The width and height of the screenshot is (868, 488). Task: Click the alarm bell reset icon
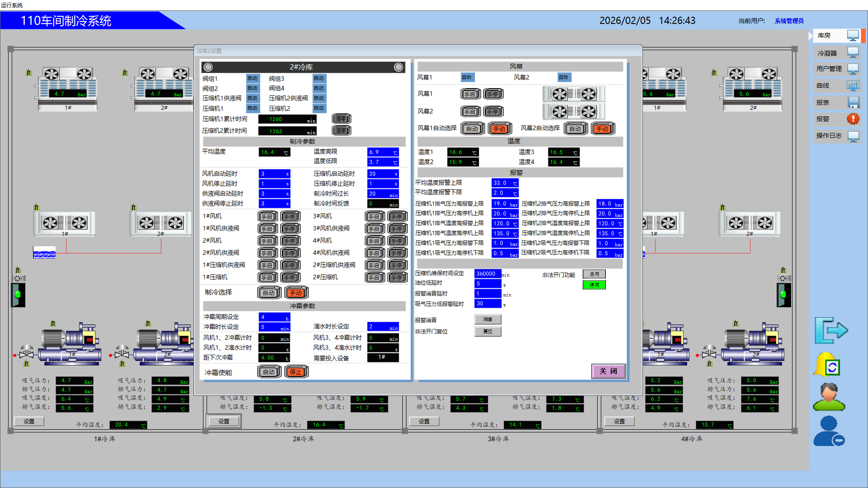827,365
